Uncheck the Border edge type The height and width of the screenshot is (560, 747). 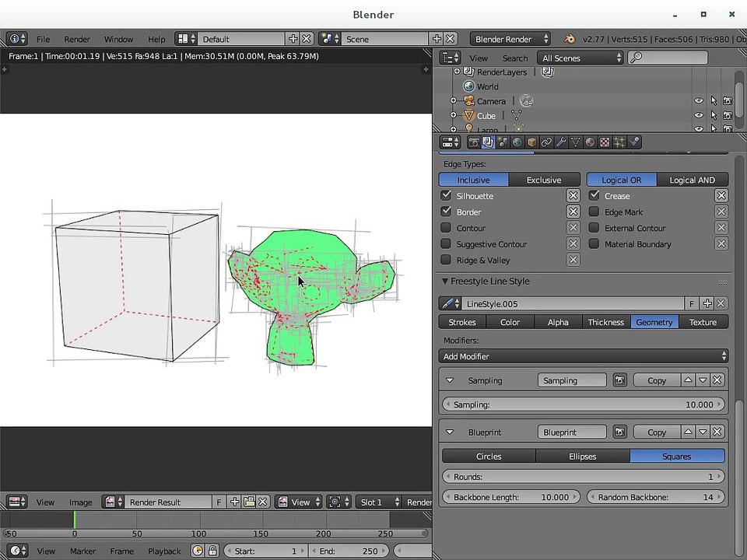pos(446,212)
